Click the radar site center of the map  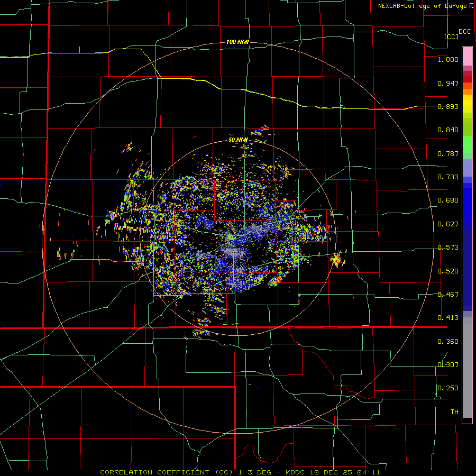click(237, 237)
